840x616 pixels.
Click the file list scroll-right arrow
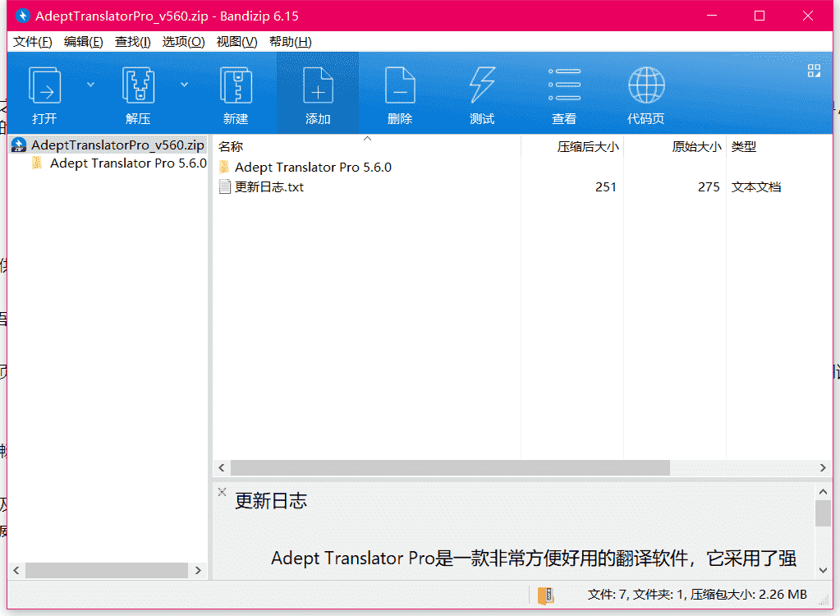click(823, 467)
